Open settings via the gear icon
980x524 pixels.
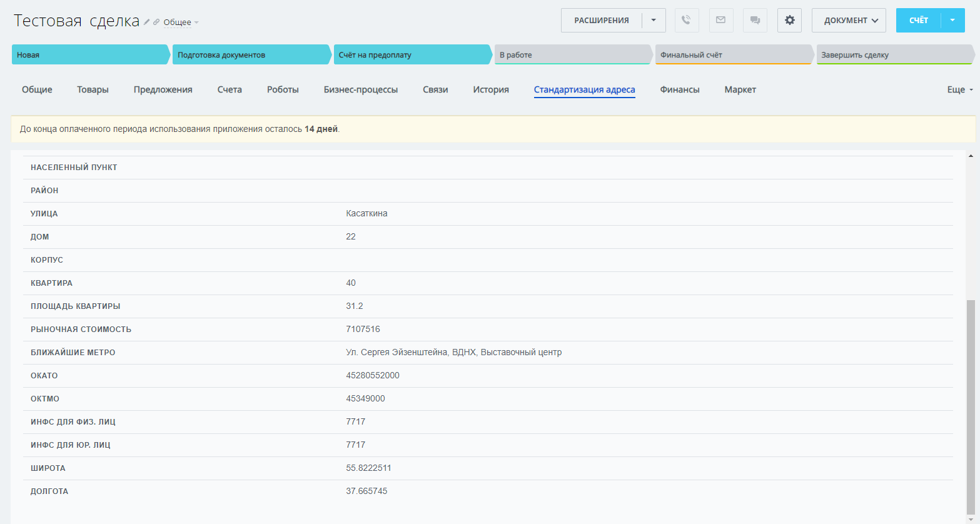pyautogui.click(x=789, y=20)
